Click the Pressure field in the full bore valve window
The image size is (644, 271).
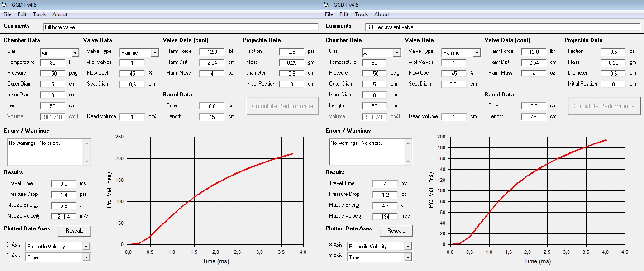[52, 73]
